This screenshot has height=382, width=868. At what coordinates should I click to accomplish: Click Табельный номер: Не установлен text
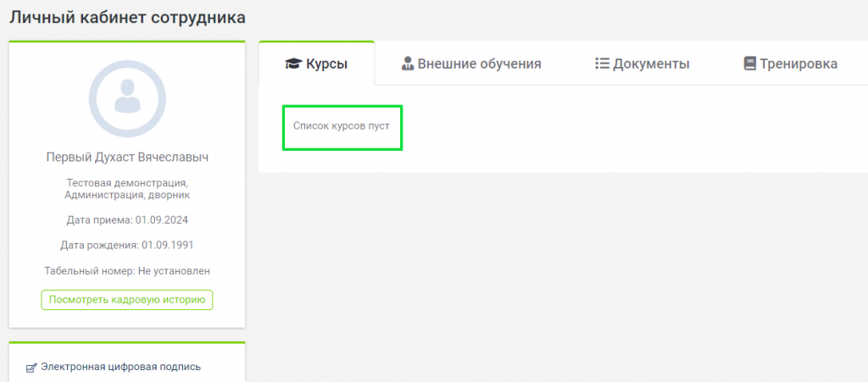127,271
